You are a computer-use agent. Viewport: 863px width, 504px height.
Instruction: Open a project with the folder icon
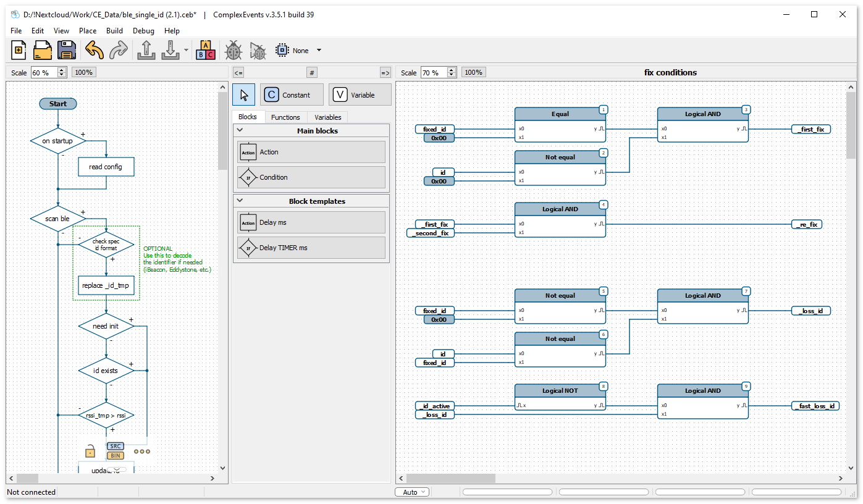click(43, 50)
